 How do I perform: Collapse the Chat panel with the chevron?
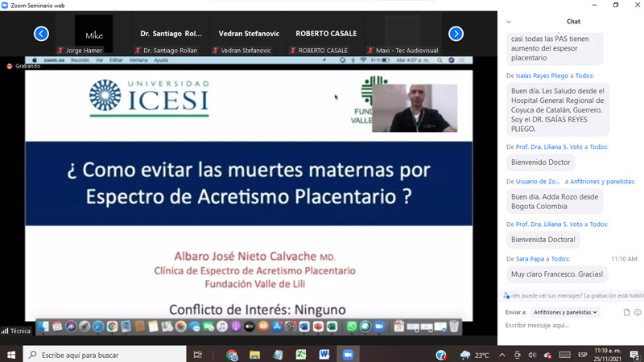tap(509, 22)
